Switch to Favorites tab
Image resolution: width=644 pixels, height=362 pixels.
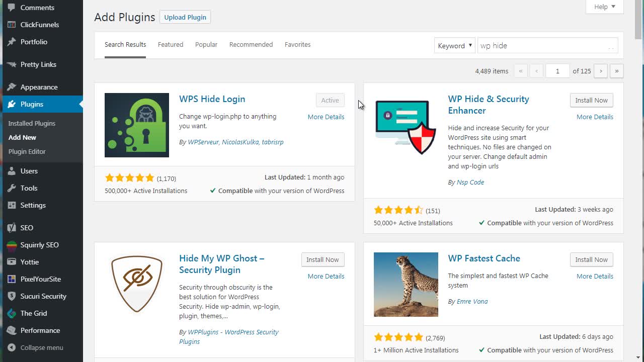tap(298, 45)
